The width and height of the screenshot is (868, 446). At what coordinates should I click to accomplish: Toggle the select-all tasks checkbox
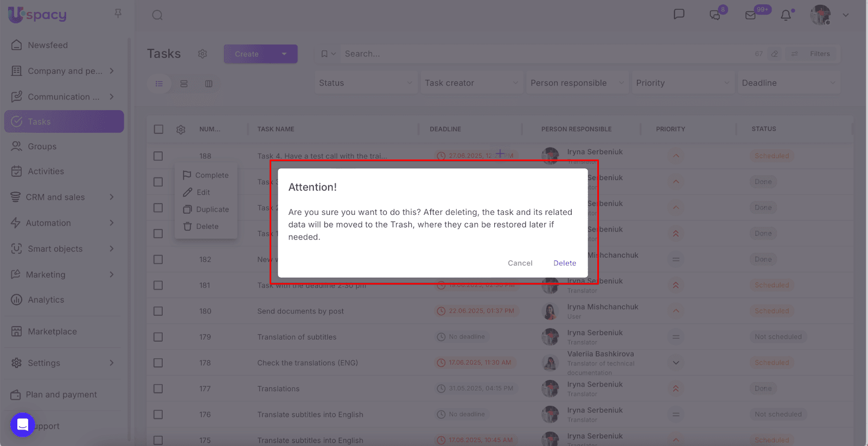pos(158,129)
